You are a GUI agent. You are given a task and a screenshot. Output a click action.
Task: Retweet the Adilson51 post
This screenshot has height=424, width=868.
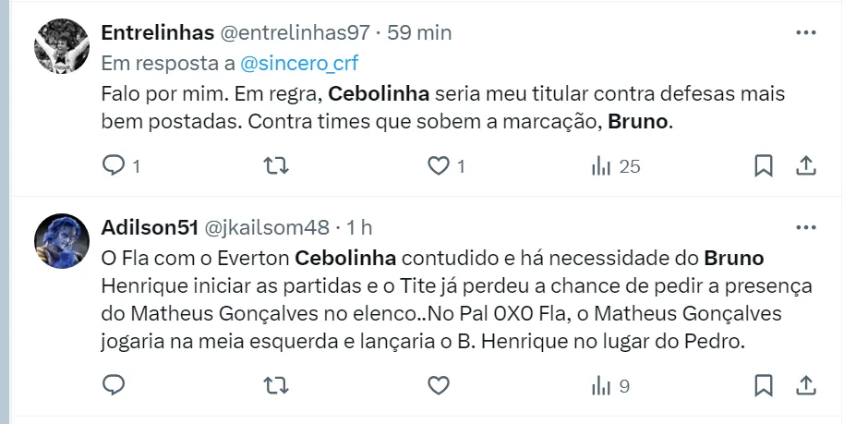click(x=275, y=385)
